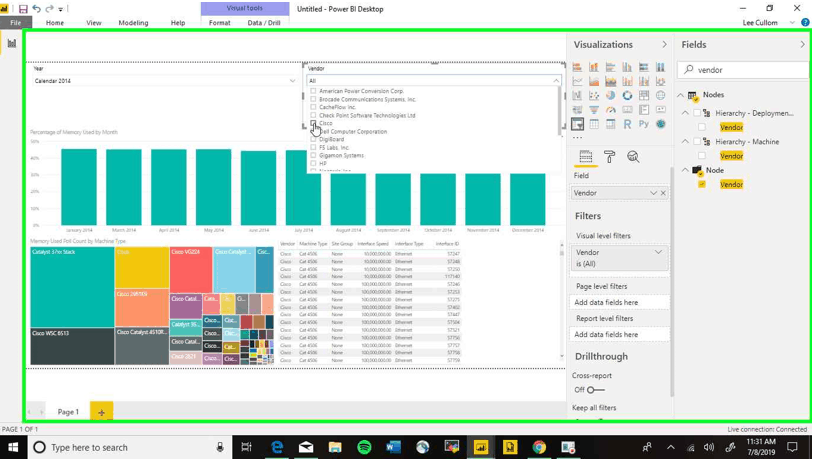Open the View ribbon tab

(x=94, y=23)
